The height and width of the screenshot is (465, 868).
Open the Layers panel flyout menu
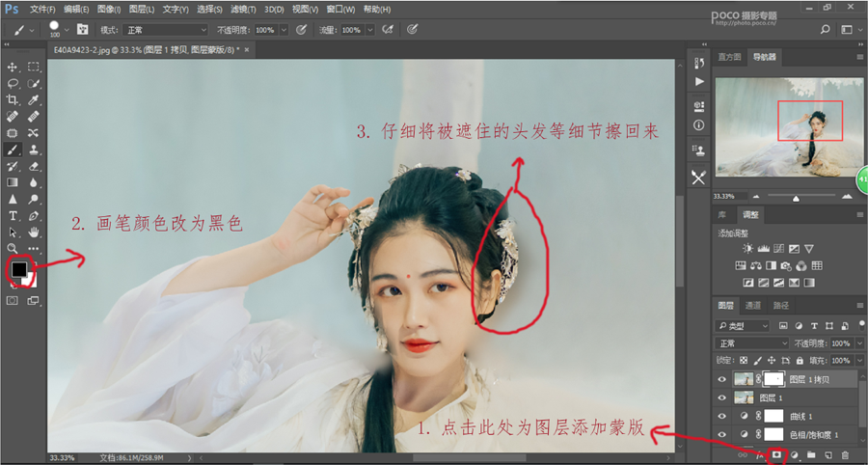pyautogui.click(x=860, y=306)
